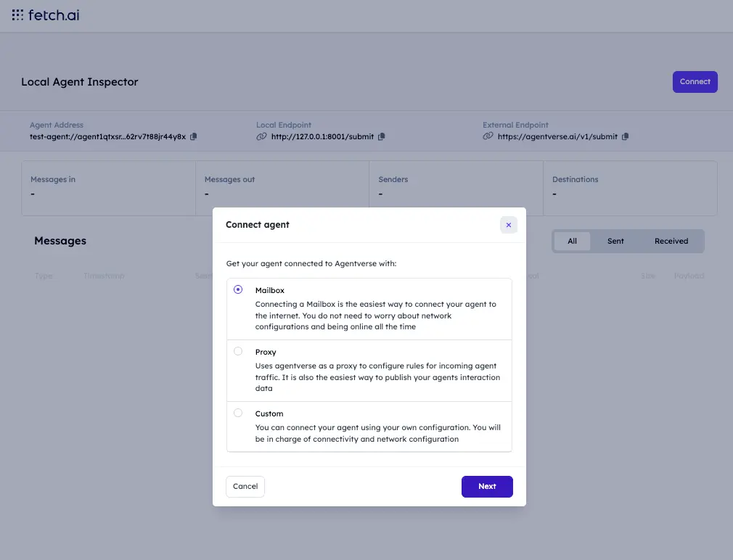
Task: Click the chain-link icon beside External Endpoint
Action: (x=488, y=136)
